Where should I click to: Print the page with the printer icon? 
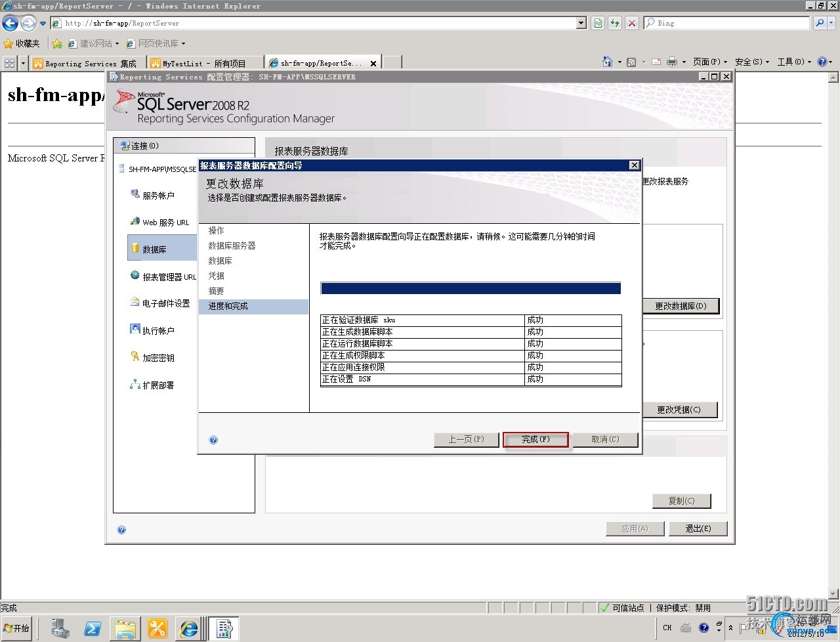[x=672, y=62]
